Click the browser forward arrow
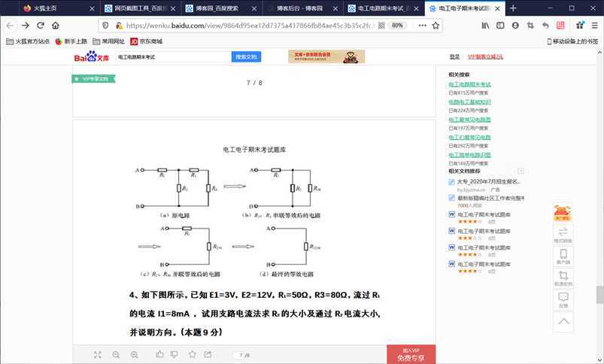The height and width of the screenshot is (364, 604). [x=26, y=26]
